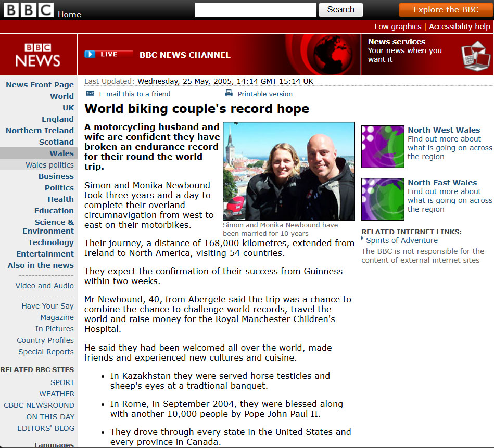Open Accessibility help
This screenshot has width=494, height=448.
tap(459, 26)
